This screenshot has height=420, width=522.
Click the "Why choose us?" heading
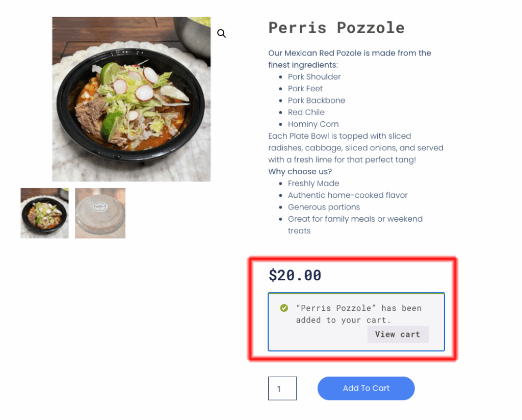300,171
